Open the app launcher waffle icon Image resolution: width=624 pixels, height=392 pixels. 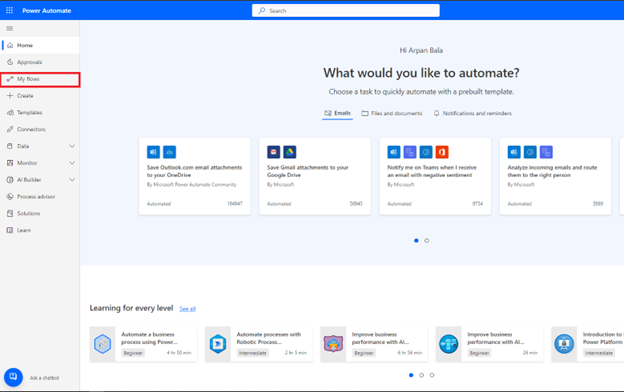pyautogui.click(x=10, y=10)
